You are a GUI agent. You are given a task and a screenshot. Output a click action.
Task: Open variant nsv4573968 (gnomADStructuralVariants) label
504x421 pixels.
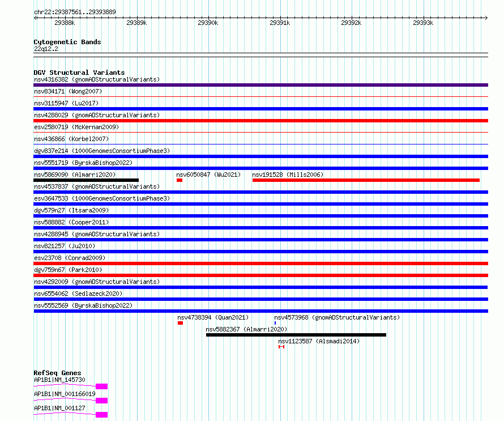coord(337,317)
